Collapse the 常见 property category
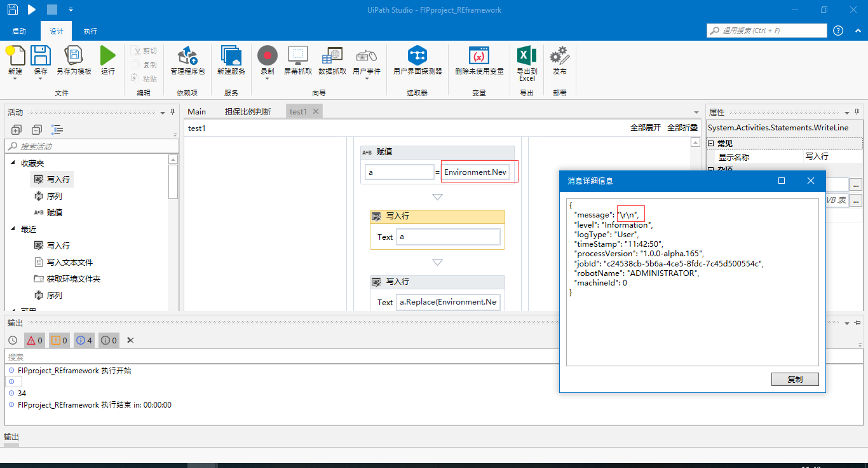 tap(711, 143)
